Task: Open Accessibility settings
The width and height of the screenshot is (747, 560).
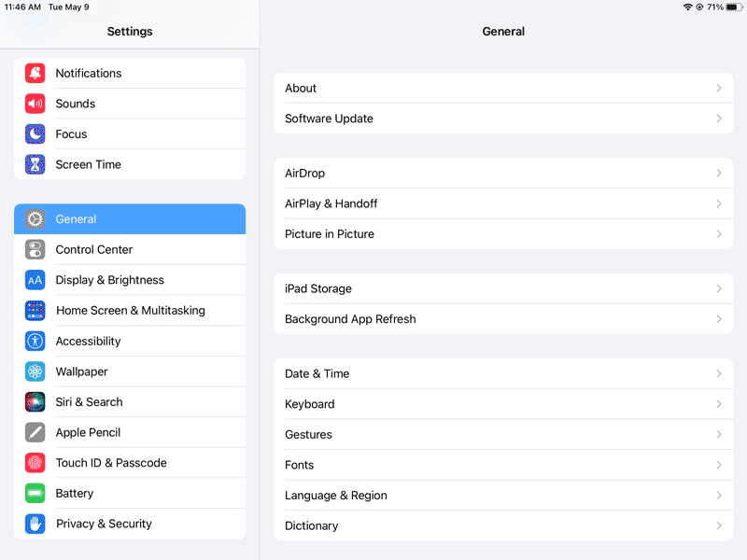Action: click(x=130, y=341)
